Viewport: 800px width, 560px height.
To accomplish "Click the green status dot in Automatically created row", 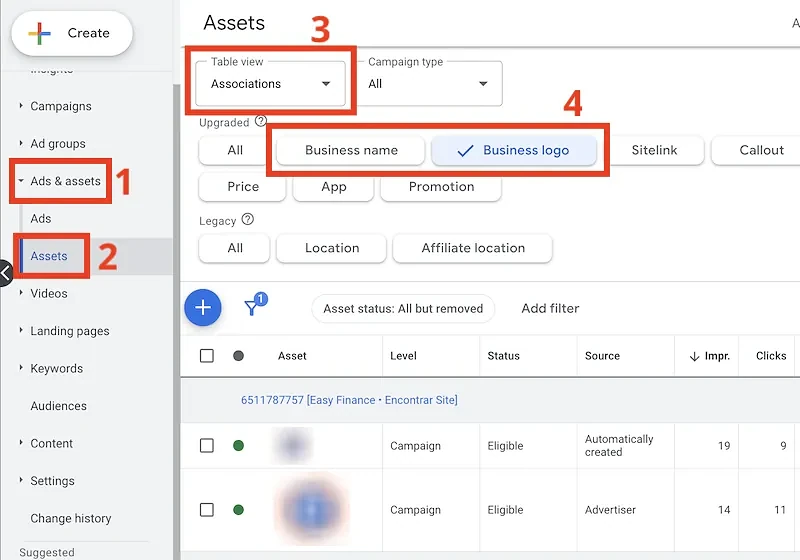I will 238,445.
